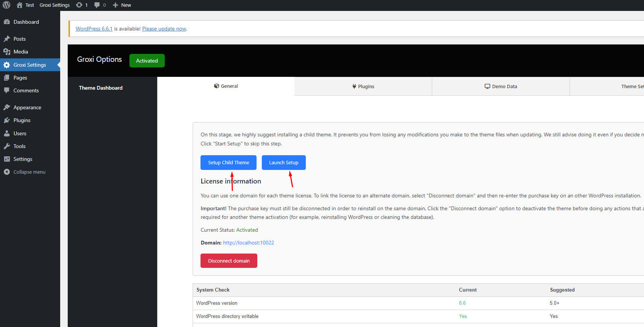Click the cube icon on General tab
The height and width of the screenshot is (327, 644).
point(217,86)
